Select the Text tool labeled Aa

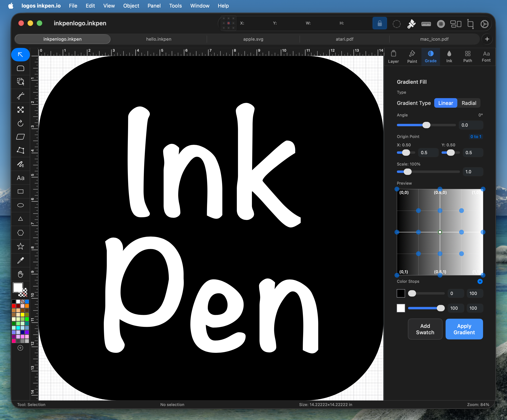click(21, 178)
